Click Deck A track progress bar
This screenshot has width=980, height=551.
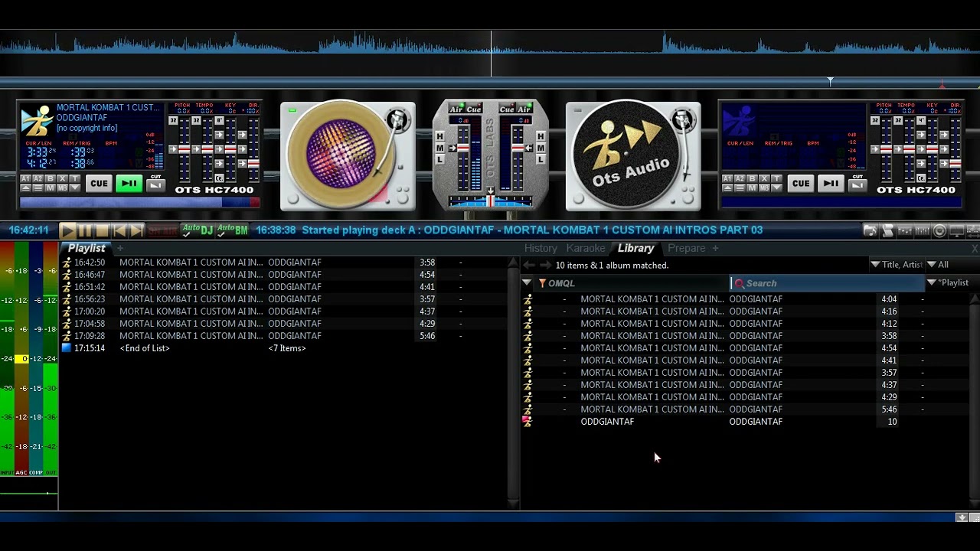click(140, 202)
